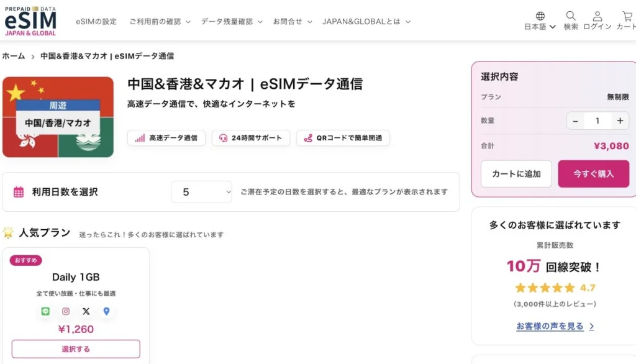Screen dimensions: 636x364
Task: Click the ログイン user icon
Action: coord(597,16)
